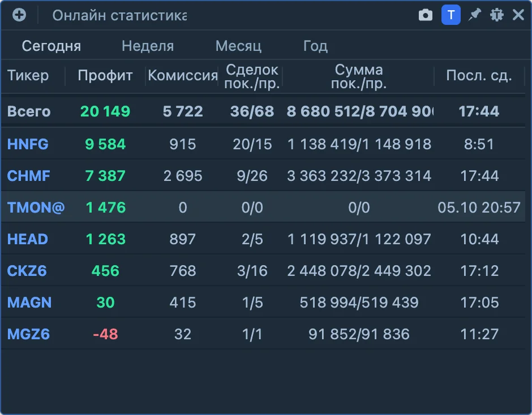This screenshot has height=415, width=532.
Task: Click sum 1 119 937/1 122 097
Action: (x=359, y=239)
